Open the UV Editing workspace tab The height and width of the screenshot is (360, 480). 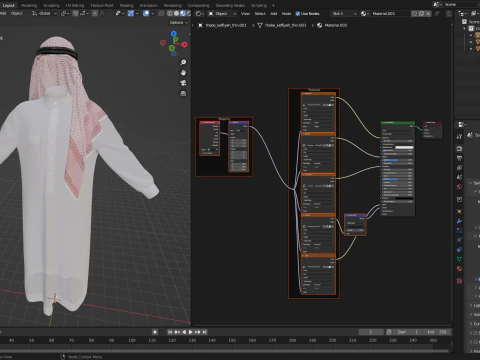tap(75, 5)
